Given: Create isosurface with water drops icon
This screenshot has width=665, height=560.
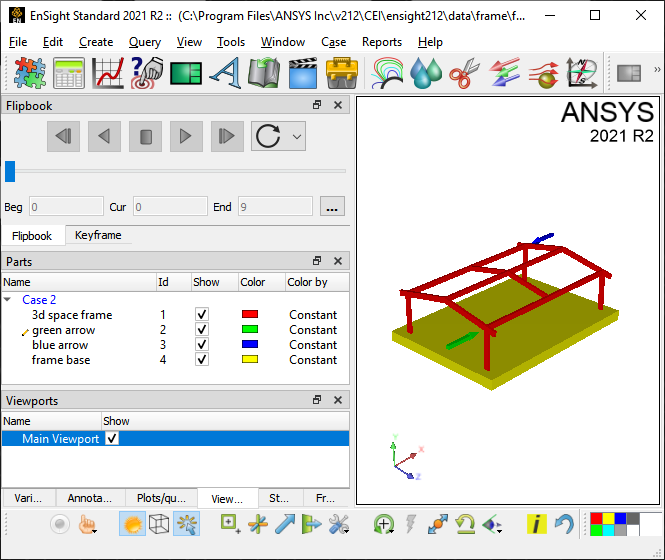Looking at the screenshot, I should click(426, 73).
